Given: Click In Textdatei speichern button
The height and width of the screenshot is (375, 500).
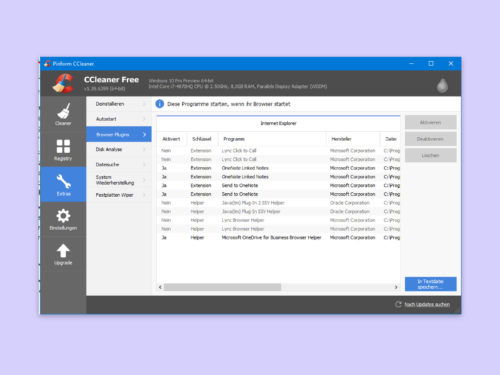Looking at the screenshot, I should [430, 284].
